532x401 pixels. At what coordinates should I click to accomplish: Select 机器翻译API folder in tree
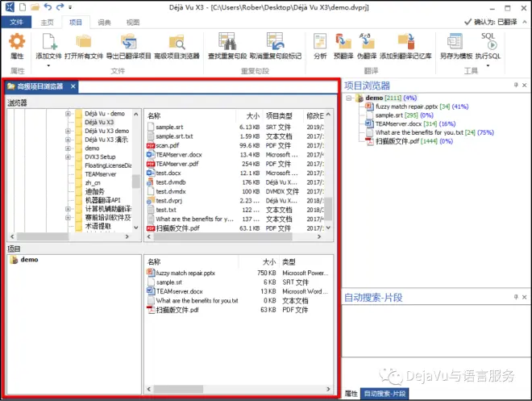pos(102,200)
